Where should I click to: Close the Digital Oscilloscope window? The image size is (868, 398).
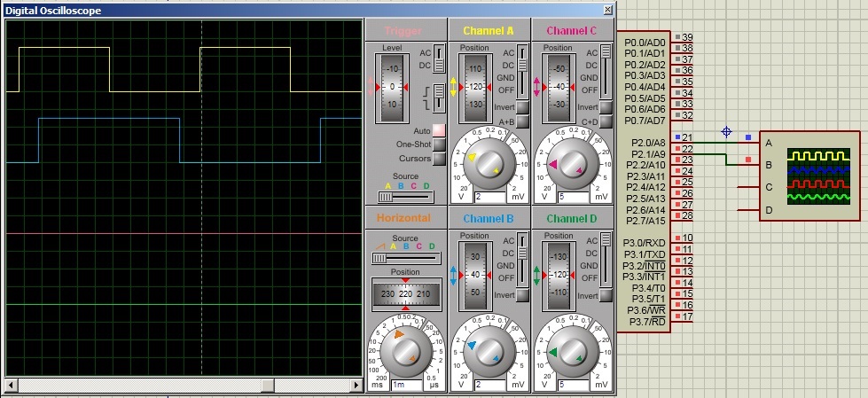pos(608,10)
